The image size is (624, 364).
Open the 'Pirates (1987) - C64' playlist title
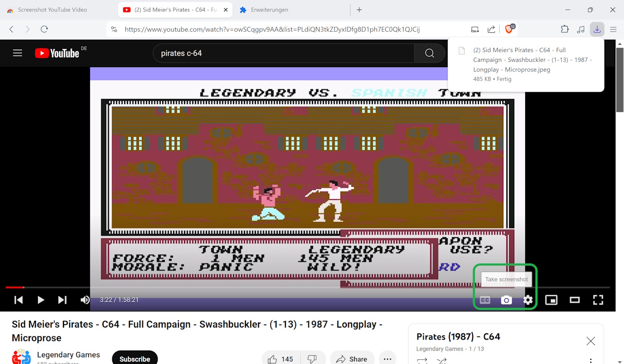tap(458, 336)
